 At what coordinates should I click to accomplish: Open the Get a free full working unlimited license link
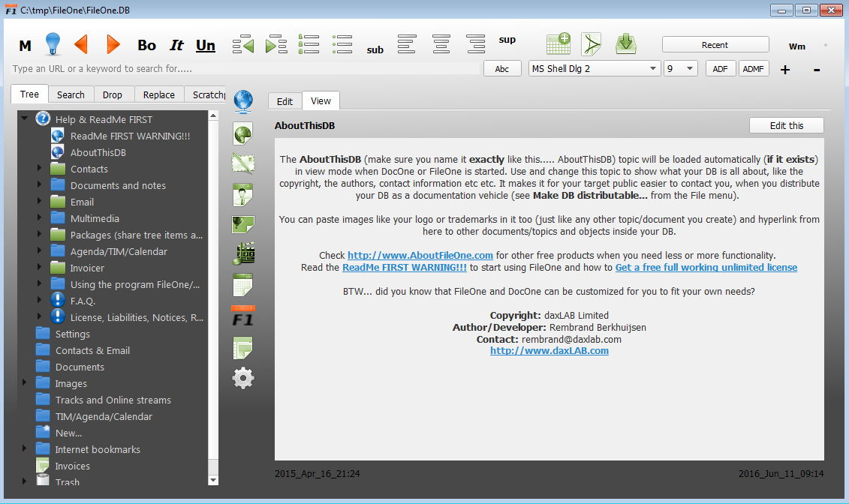coord(706,267)
